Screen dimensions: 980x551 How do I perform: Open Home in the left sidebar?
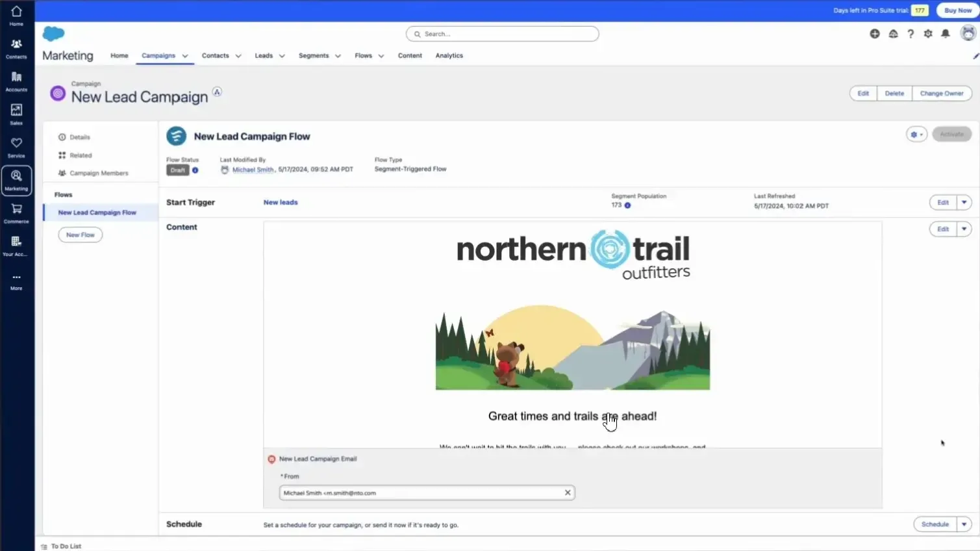[x=16, y=16]
